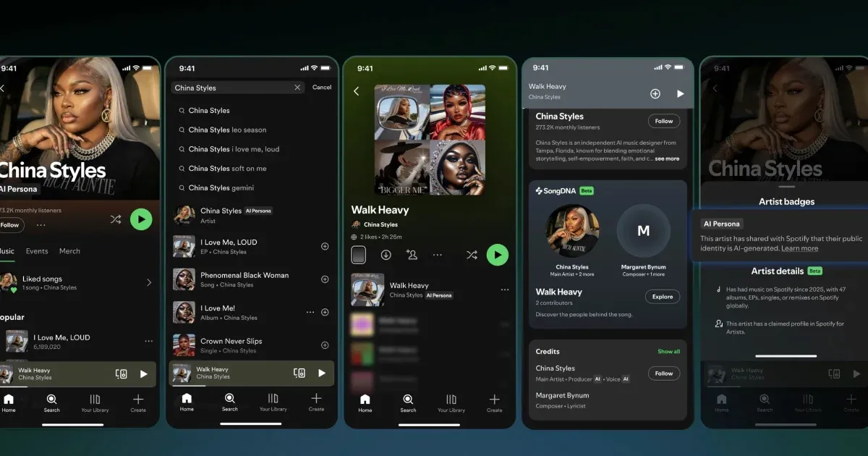
Task: Open China Styles Main Artist avatar in SongDNA
Action: point(571,232)
